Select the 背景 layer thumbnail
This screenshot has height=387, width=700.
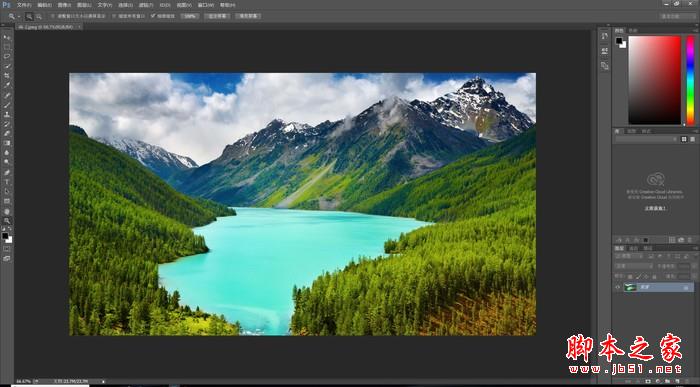(630, 287)
